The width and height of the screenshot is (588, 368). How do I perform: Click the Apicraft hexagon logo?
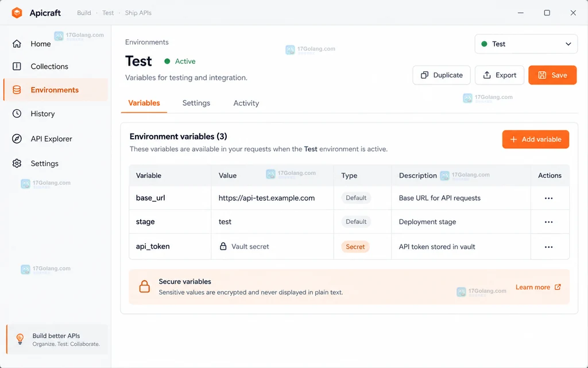pos(17,13)
